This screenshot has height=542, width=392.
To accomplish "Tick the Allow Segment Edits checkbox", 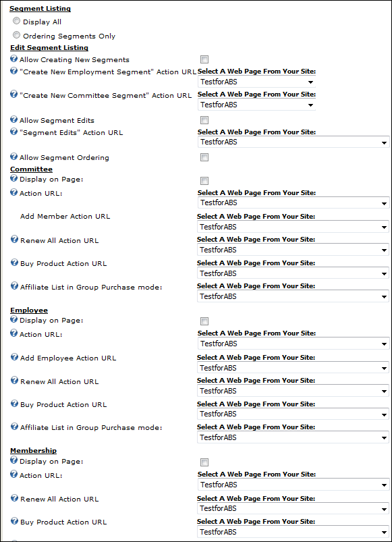I will (204, 120).
